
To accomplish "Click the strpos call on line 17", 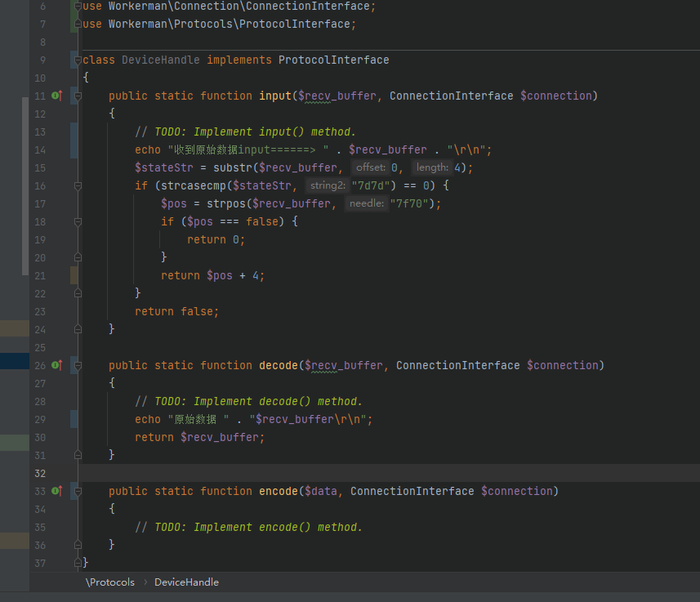I will [x=226, y=203].
